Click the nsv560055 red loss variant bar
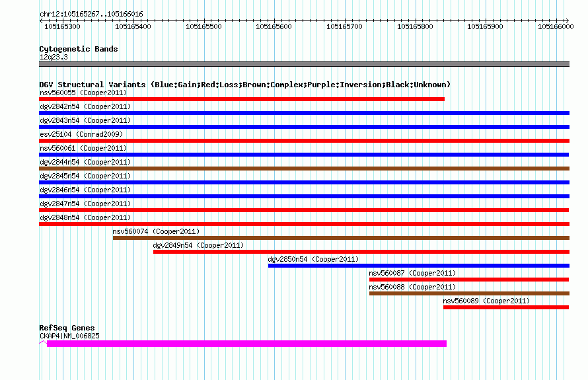 pos(242,99)
